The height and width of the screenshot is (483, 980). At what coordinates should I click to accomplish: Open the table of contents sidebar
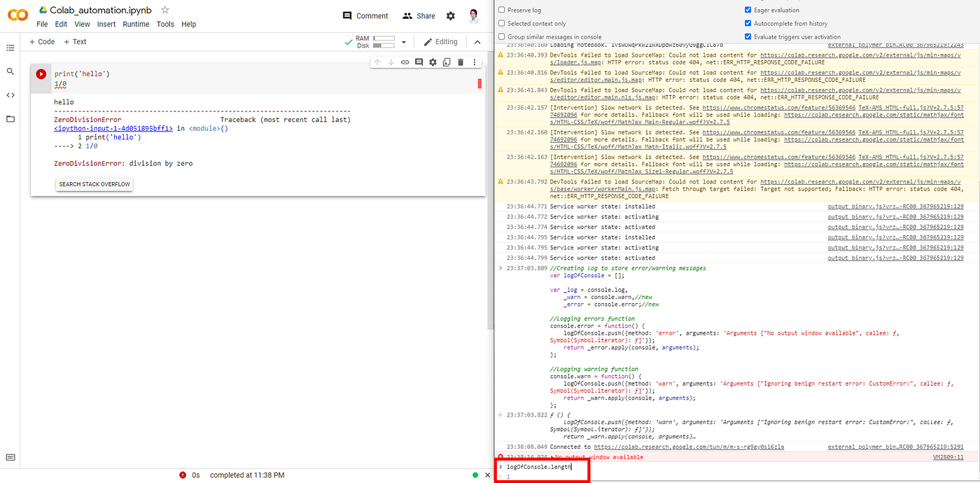click(10, 48)
